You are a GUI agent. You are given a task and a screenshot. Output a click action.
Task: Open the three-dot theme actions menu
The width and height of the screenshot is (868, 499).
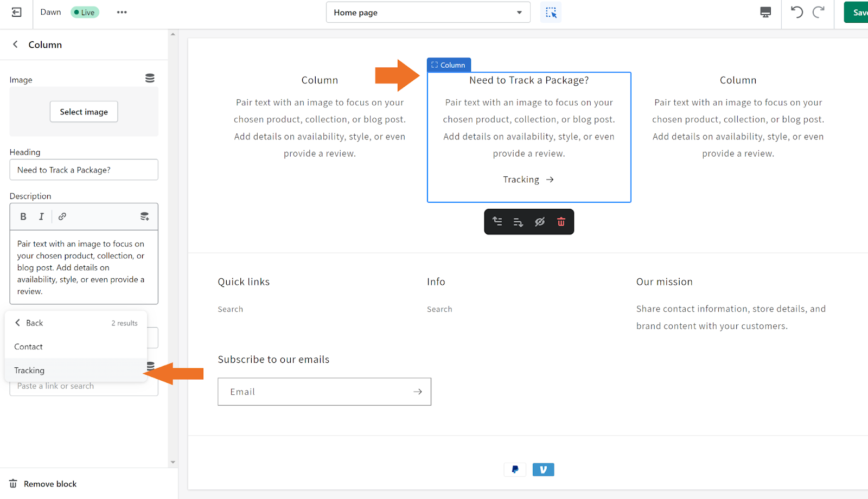(x=122, y=12)
